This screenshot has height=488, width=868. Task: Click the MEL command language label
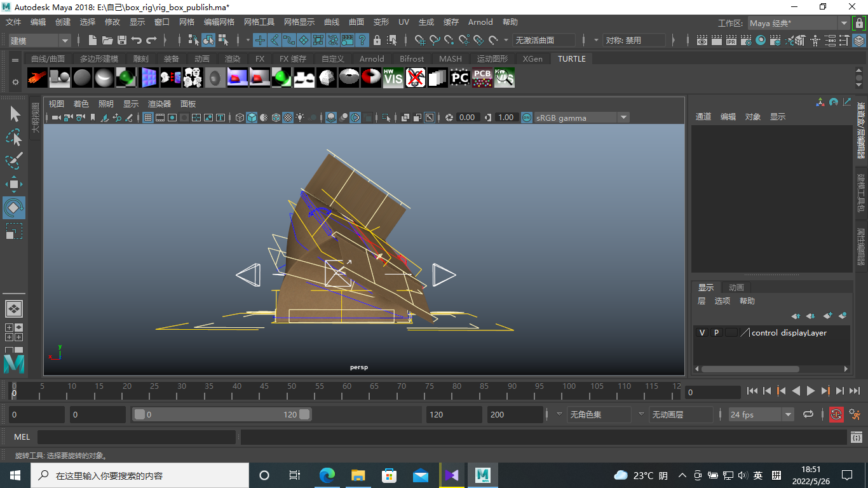tap(22, 437)
